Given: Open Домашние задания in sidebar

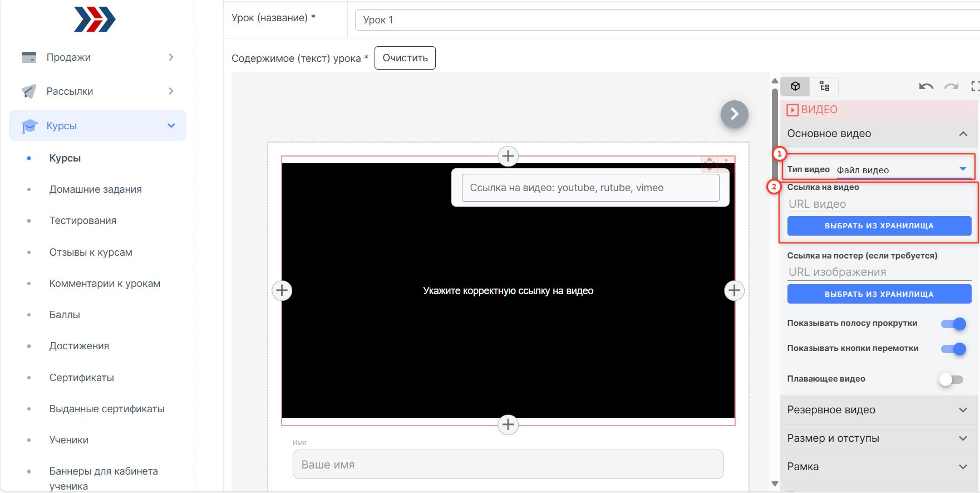Looking at the screenshot, I should (95, 189).
